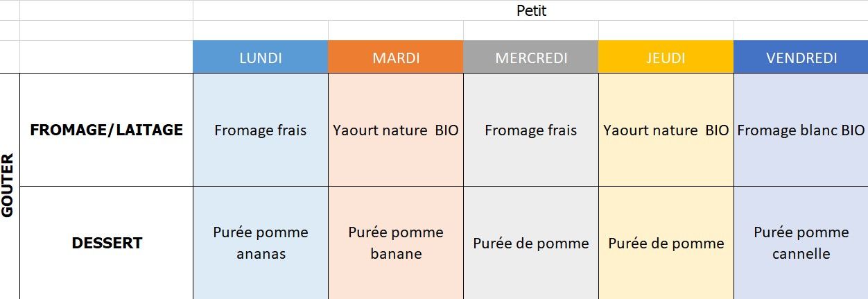Image resolution: width=868 pixels, height=299 pixels.
Task: Click Thursday's Purée de pomme cell
Action: click(x=666, y=243)
